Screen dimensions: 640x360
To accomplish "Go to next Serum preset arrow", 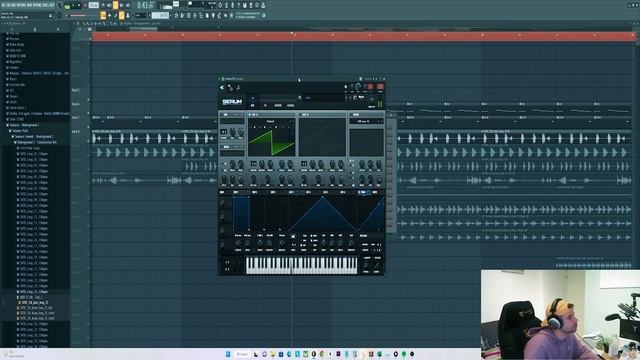I will pyautogui.click(x=350, y=98).
